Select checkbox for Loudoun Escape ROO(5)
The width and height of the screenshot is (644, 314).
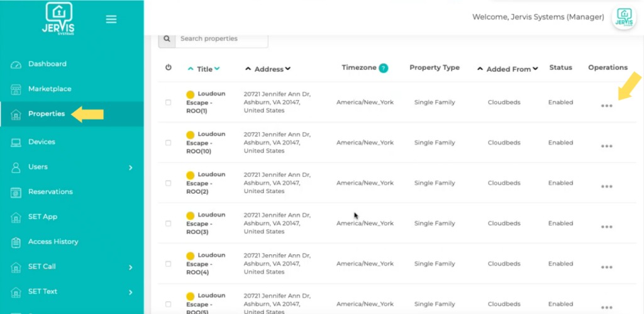tap(168, 304)
